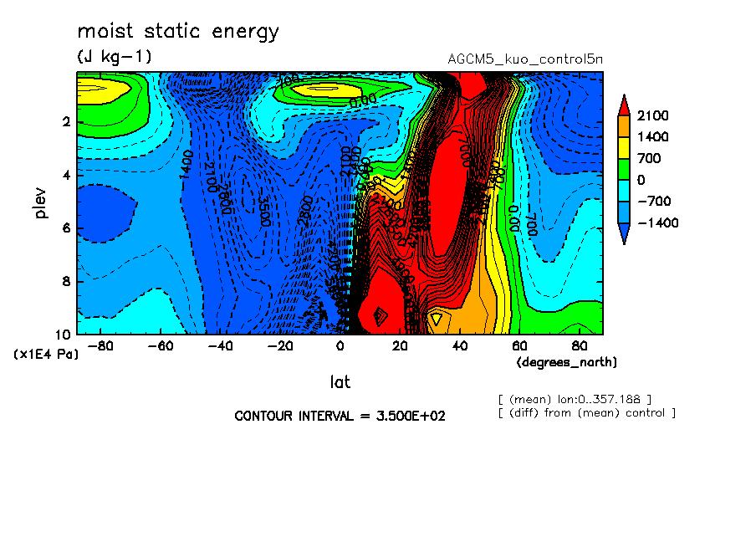This screenshot has width=756, height=547.
Task: Click the latitude tick label '80'
Action: 579,346
